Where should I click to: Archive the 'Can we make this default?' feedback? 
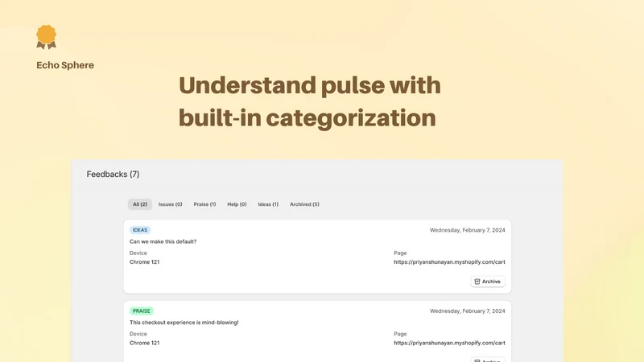point(488,282)
